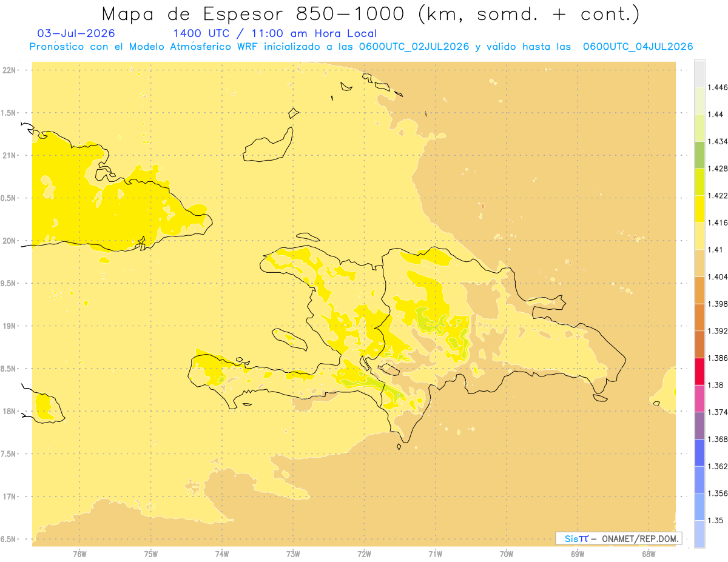Click the latitude label "7.5N"

click(x=9, y=454)
